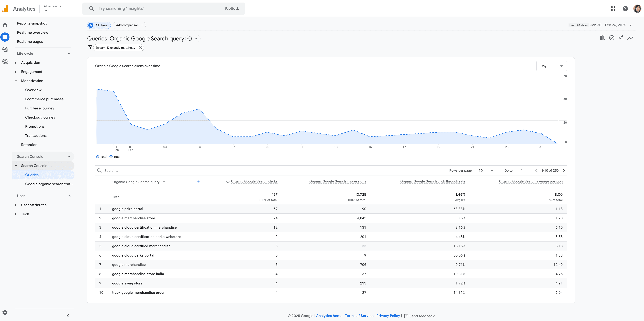Image resolution: width=644 pixels, height=321 pixels.
Task: Click the Customize report icon
Action: 612,38
